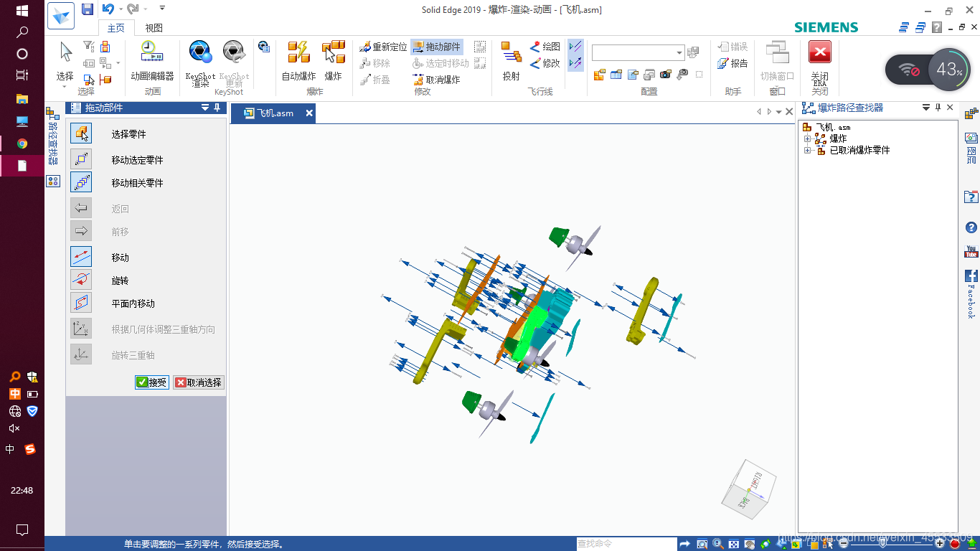Select the 平面内移动 move in plane mode
This screenshot has height=551, width=980.
[81, 303]
